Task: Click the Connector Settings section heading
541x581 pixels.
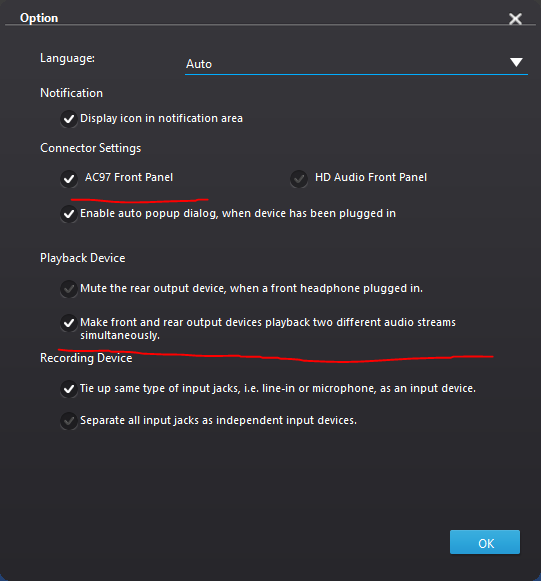Action: coord(90,148)
